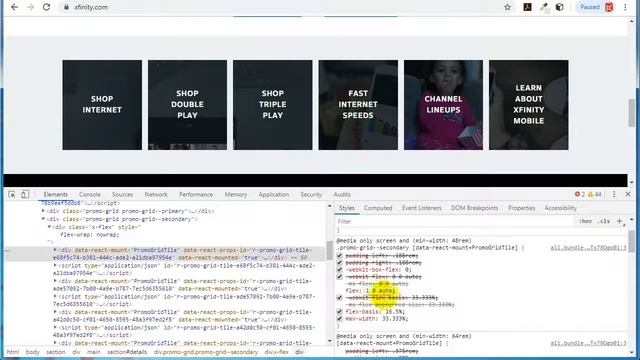
Task: Click the Shop Double Play promo tile
Action: coord(187,105)
